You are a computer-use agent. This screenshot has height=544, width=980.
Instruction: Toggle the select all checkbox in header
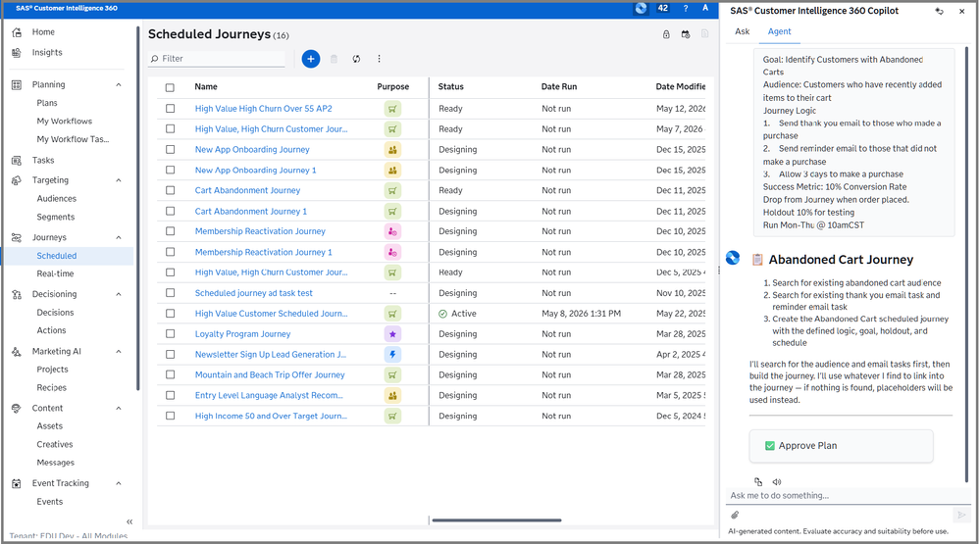[170, 87]
